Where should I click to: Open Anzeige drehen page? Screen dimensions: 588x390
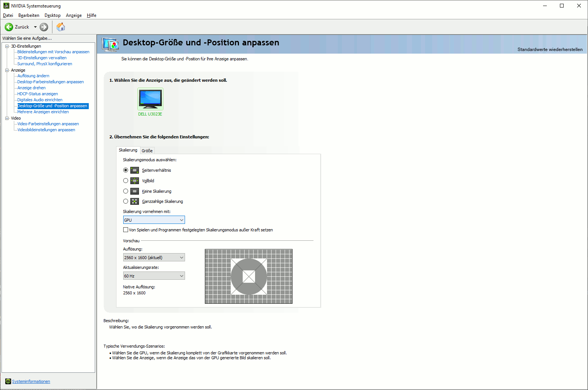[31, 88]
